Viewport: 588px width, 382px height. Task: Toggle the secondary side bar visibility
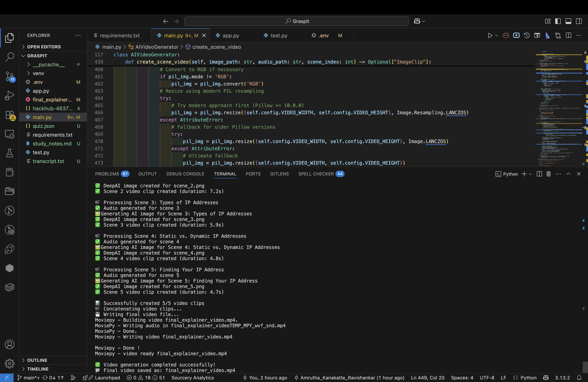point(579,21)
